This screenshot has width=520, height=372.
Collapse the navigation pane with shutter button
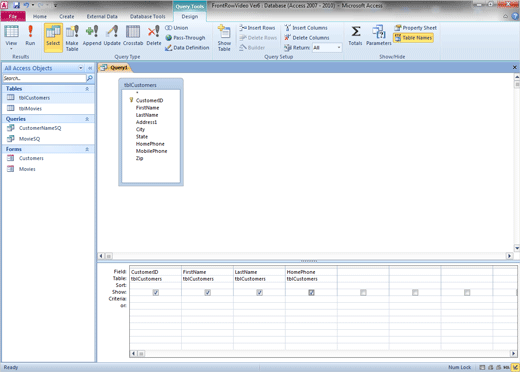[90, 68]
